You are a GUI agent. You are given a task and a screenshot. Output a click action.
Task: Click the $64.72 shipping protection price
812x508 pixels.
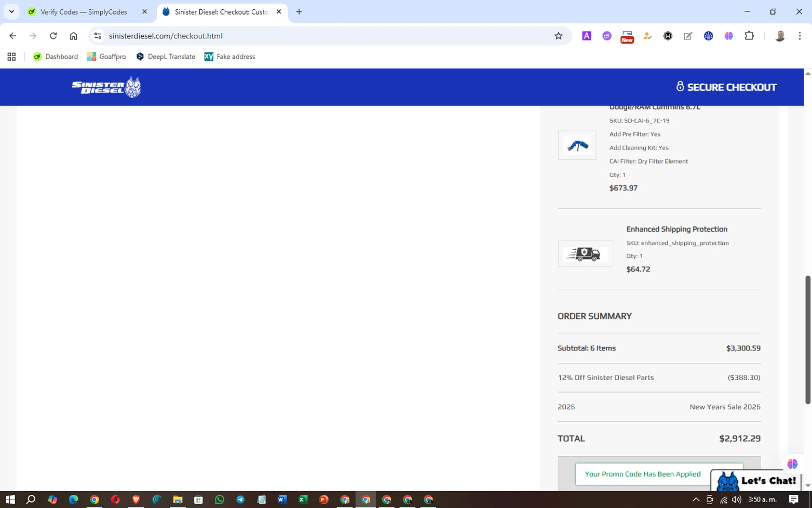point(638,269)
